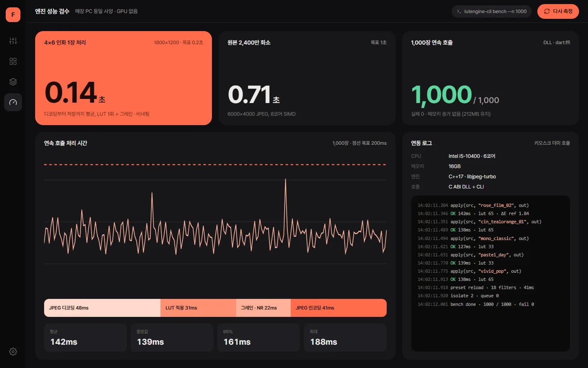Viewport: 588px width, 368px height.
Task: Click the terminal prompt icon in command chip
Action: tap(459, 11)
